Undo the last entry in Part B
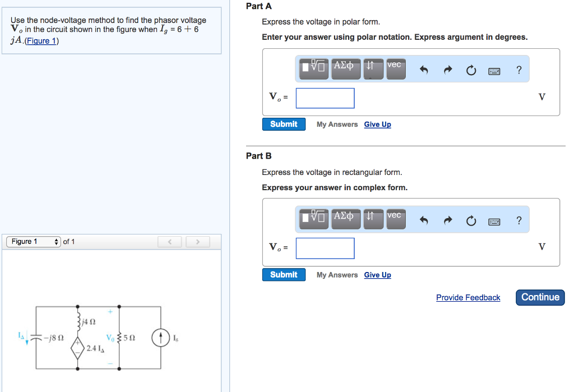The width and height of the screenshot is (574, 392). [425, 220]
